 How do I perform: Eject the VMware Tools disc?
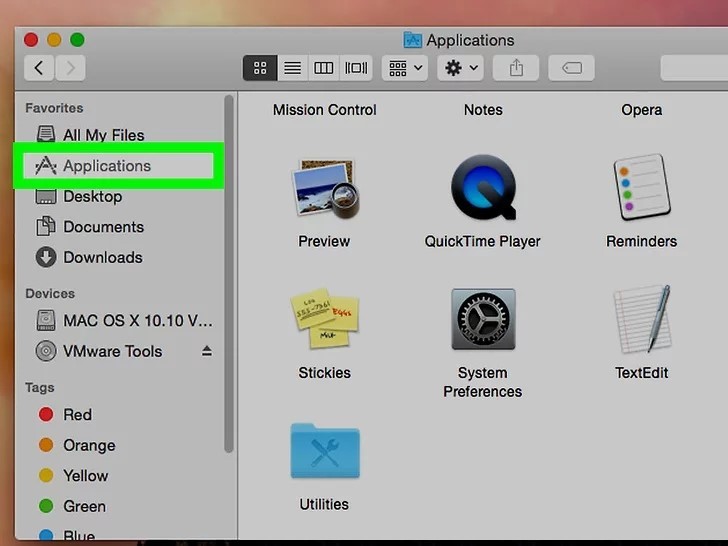(207, 351)
